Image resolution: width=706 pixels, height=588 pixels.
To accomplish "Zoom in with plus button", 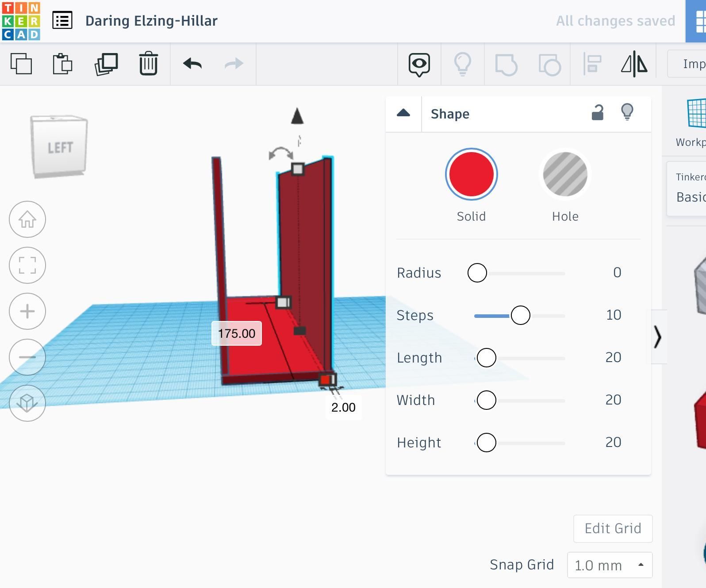I will [27, 311].
